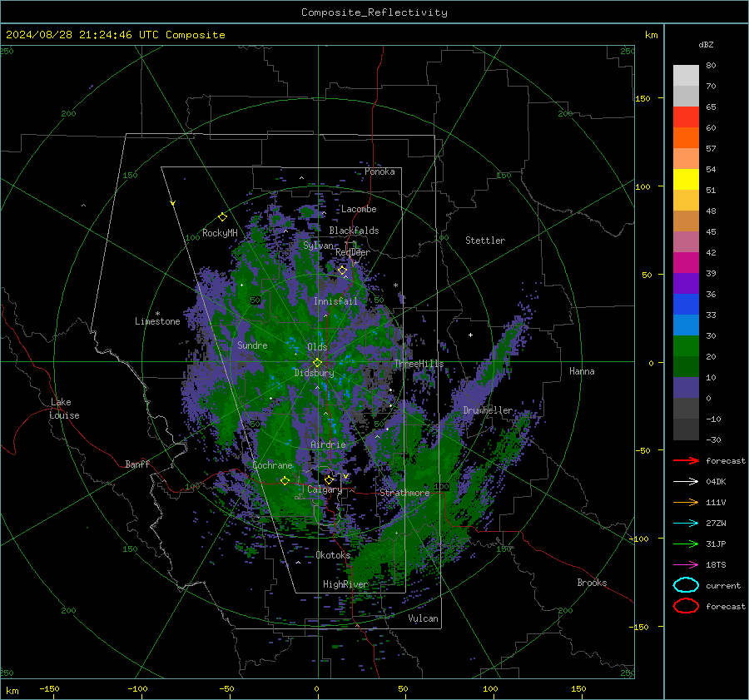Image resolution: width=749 pixels, height=700 pixels.
Task: Click the km unit label at bottom left
Action: [12, 691]
